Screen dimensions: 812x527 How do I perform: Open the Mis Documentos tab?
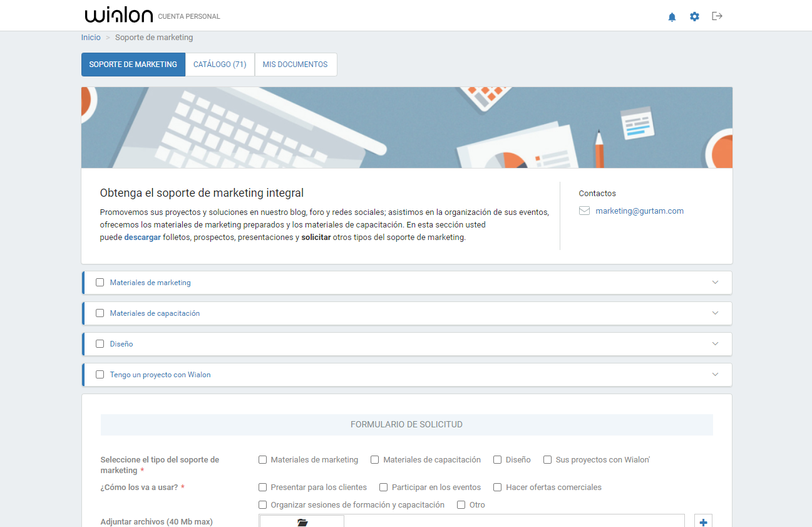[x=296, y=64]
